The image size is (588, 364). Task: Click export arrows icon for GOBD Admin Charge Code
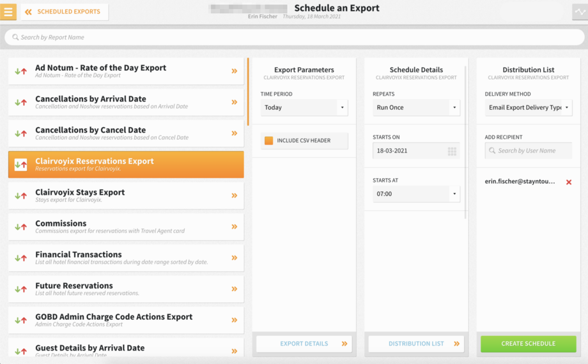tap(21, 320)
